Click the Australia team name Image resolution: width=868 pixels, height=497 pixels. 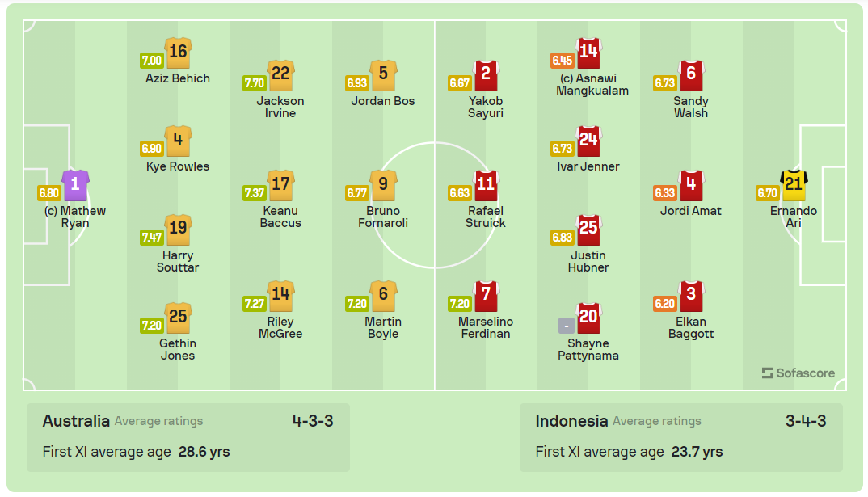76,421
